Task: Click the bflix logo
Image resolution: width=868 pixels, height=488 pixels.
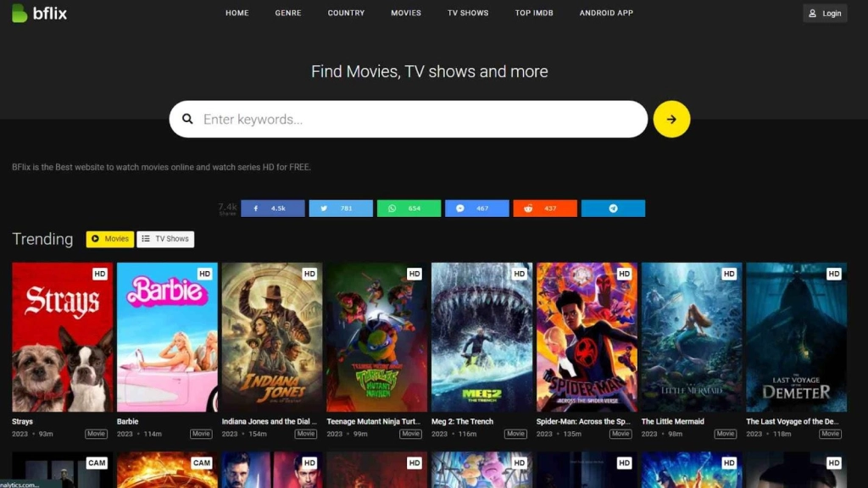Action: [38, 13]
